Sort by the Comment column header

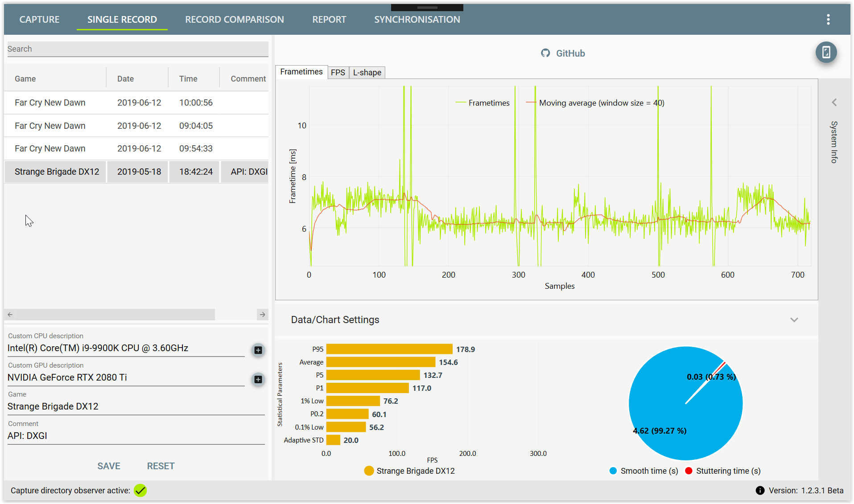pyautogui.click(x=248, y=78)
